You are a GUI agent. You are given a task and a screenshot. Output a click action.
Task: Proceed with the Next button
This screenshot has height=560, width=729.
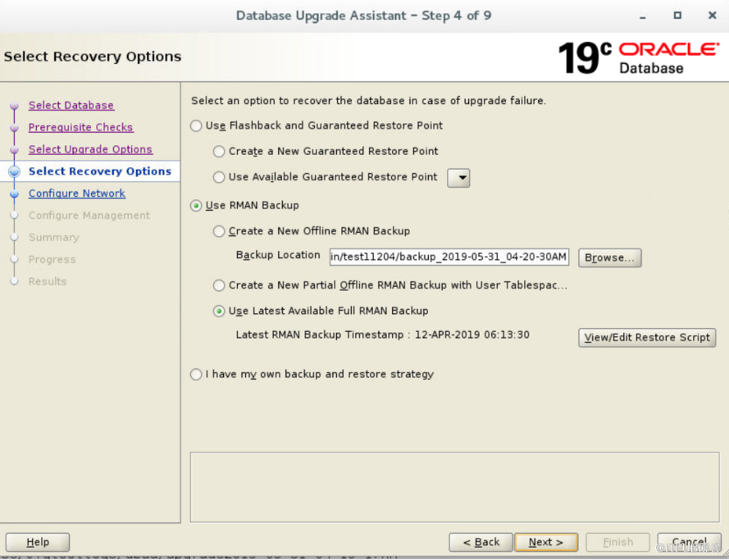point(546,542)
